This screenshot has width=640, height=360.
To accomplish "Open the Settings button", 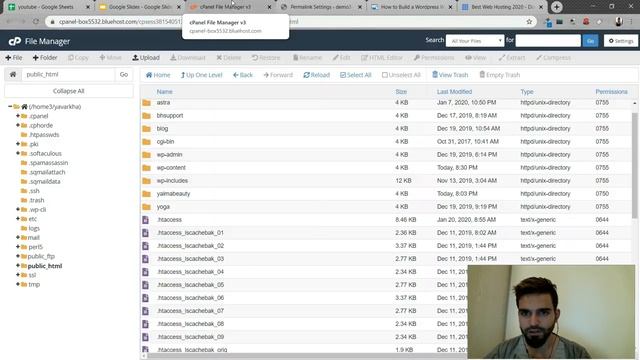I will [x=621, y=41].
